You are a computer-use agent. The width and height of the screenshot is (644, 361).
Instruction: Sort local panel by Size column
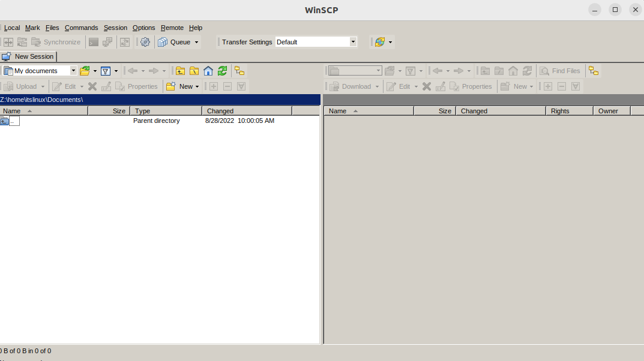[109, 111]
